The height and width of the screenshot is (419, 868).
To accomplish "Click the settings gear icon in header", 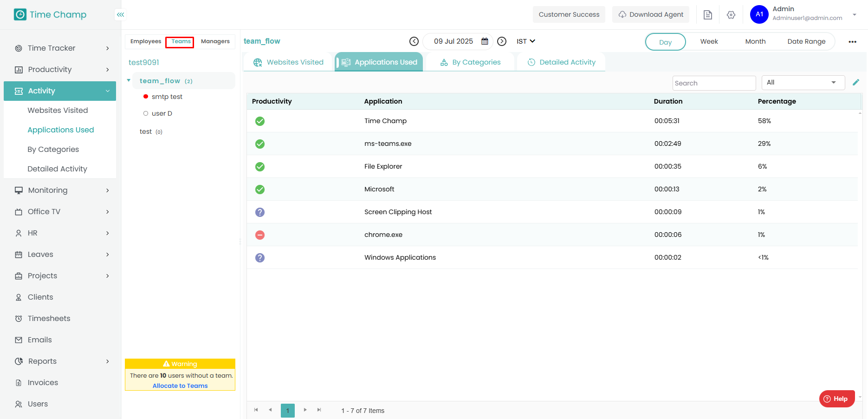I will [x=731, y=15].
